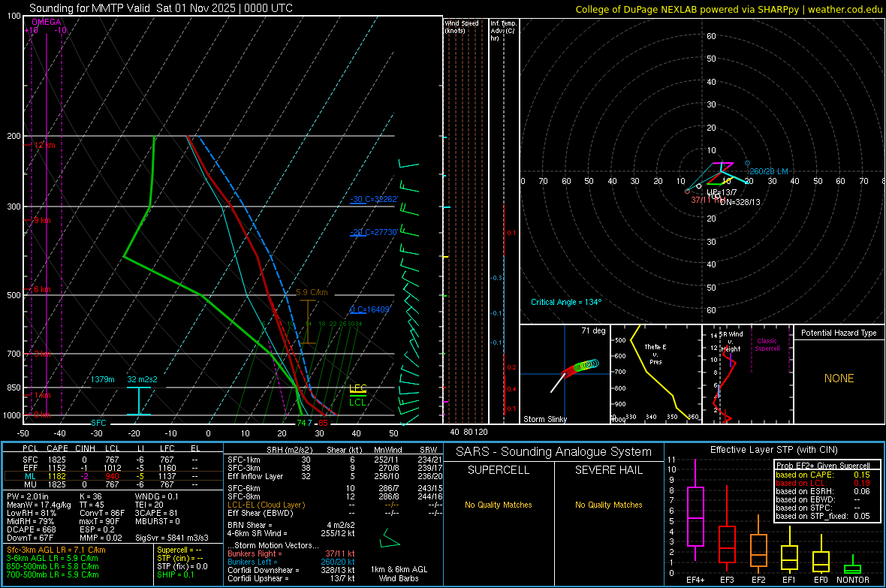The image size is (886, 588).
Task: Click the LCL marker on the Skew-T
Action: [x=357, y=402]
